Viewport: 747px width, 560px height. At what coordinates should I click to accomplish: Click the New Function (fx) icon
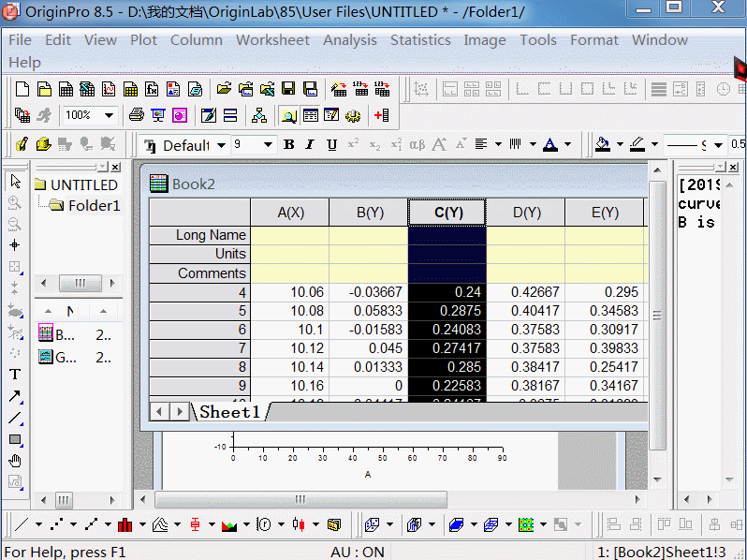coord(152,89)
